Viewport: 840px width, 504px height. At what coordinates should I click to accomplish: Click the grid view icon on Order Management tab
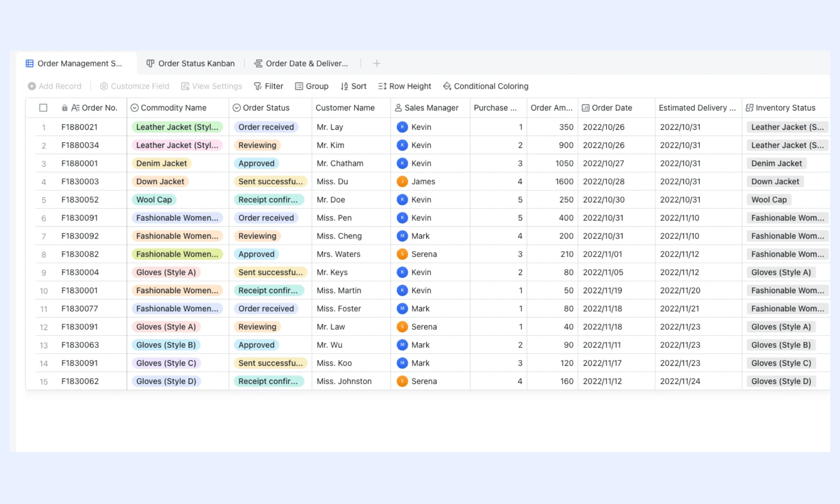(29, 63)
